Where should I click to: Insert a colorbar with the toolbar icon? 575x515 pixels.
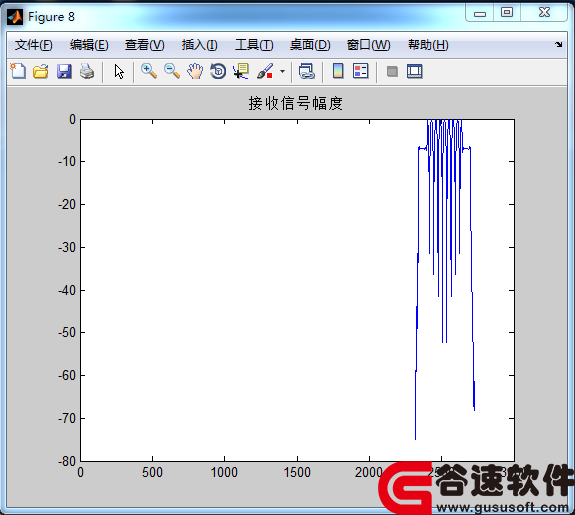point(338,71)
